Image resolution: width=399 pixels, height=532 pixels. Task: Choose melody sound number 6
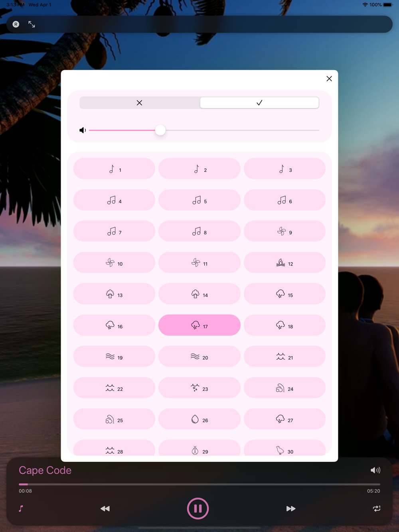(284, 200)
